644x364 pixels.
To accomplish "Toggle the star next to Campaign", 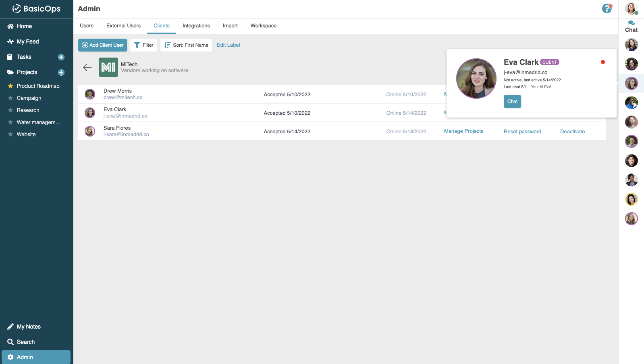I will pyautogui.click(x=10, y=98).
